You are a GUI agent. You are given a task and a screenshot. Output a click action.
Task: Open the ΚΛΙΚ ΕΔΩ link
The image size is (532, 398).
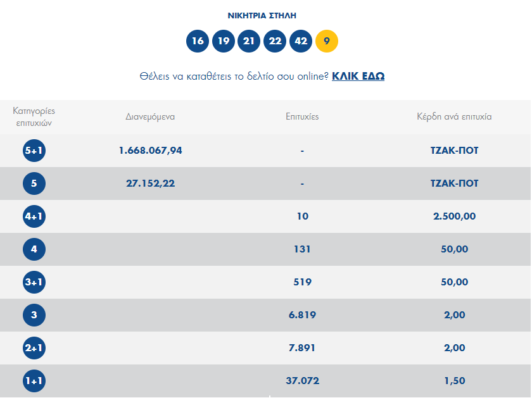pyautogui.click(x=358, y=76)
